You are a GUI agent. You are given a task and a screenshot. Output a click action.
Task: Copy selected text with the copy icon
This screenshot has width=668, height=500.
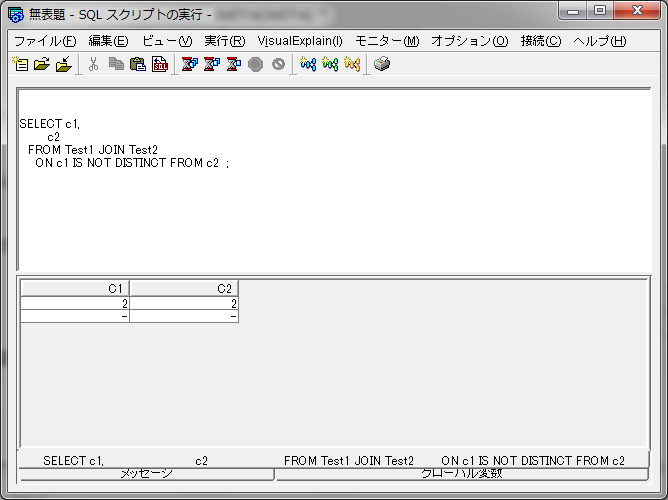tap(116, 64)
